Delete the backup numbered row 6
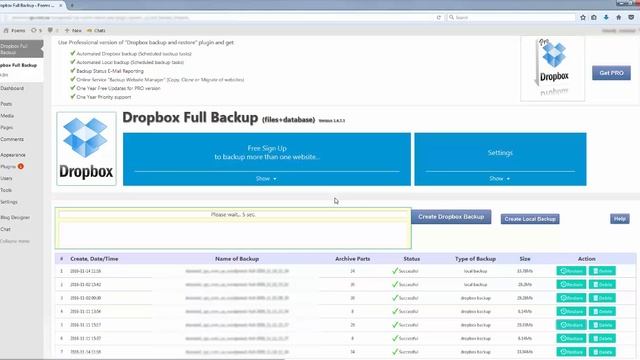Screen dimensions: 640x360 [602, 338]
